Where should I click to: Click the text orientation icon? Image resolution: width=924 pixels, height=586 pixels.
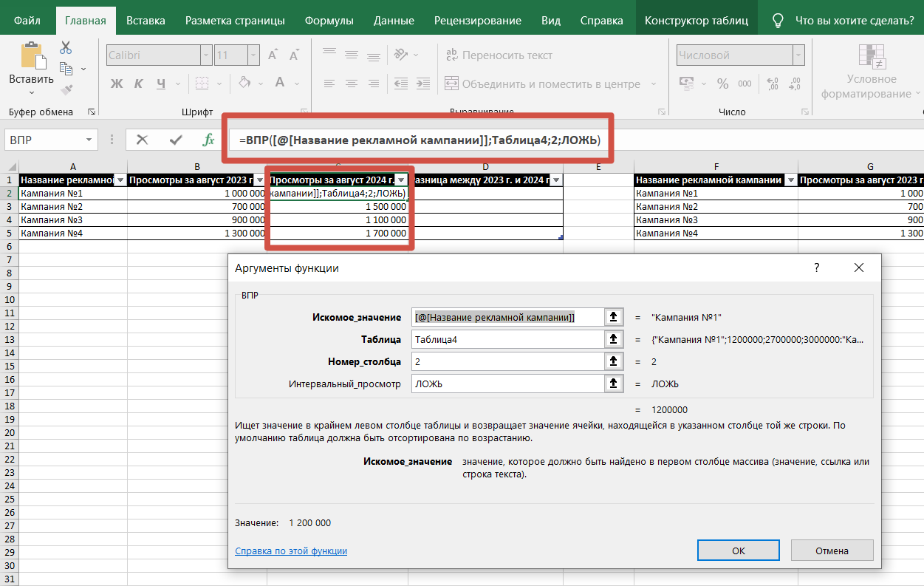pyautogui.click(x=402, y=55)
